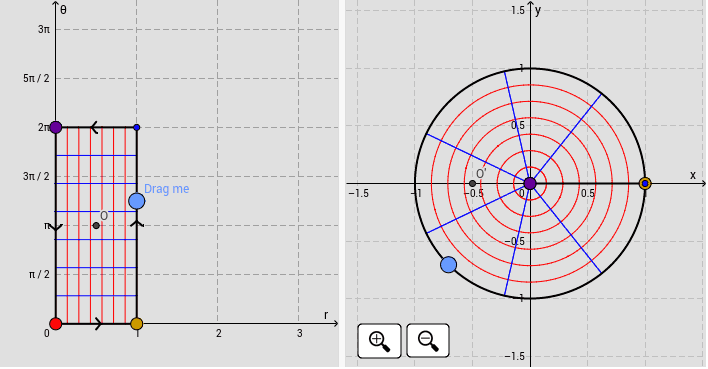Click the r axis label
The image size is (708, 369).
[x=326, y=315]
